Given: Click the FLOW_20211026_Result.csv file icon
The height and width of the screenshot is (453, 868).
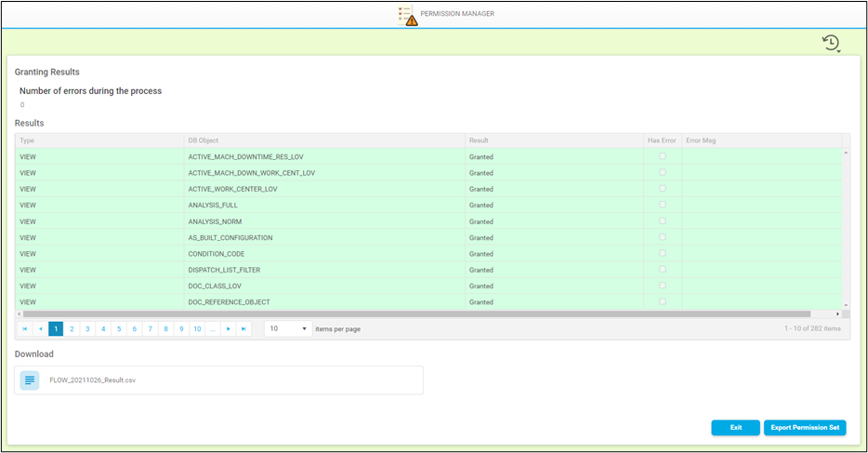Looking at the screenshot, I should (30, 380).
